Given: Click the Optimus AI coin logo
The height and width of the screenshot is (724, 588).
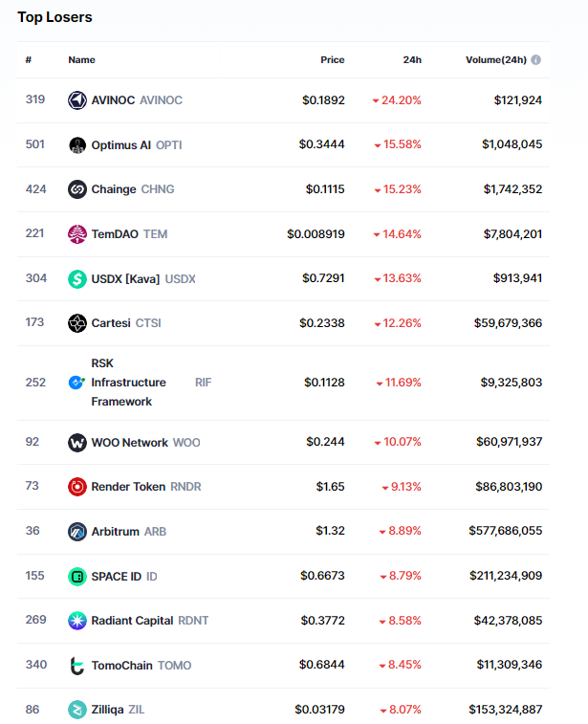Looking at the screenshot, I should [77, 145].
